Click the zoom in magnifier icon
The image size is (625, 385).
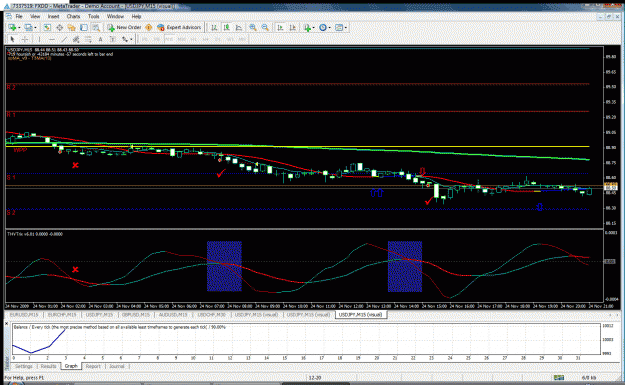pyautogui.click(x=253, y=28)
